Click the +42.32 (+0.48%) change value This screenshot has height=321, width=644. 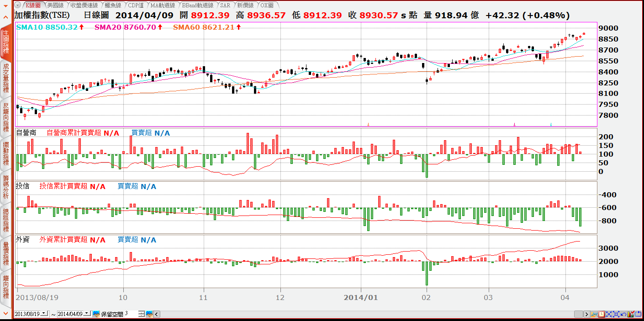528,15
